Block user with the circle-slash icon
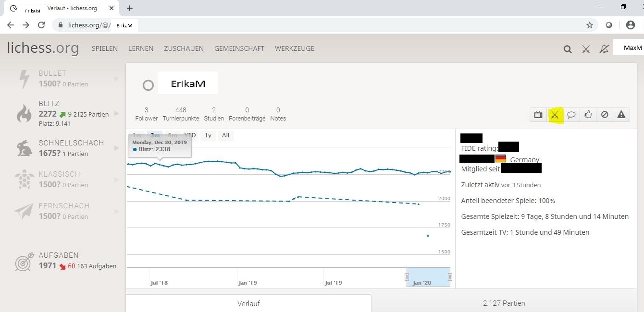The image size is (644, 312). coord(605,115)
